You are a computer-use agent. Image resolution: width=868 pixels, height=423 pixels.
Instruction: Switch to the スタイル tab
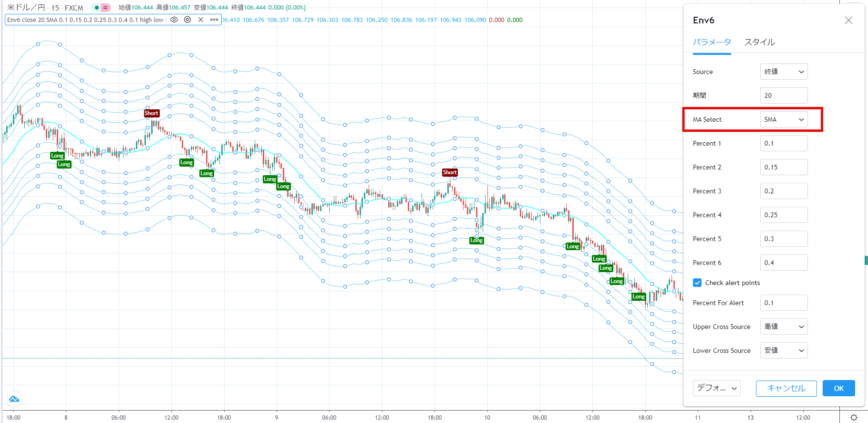(759, 42)
